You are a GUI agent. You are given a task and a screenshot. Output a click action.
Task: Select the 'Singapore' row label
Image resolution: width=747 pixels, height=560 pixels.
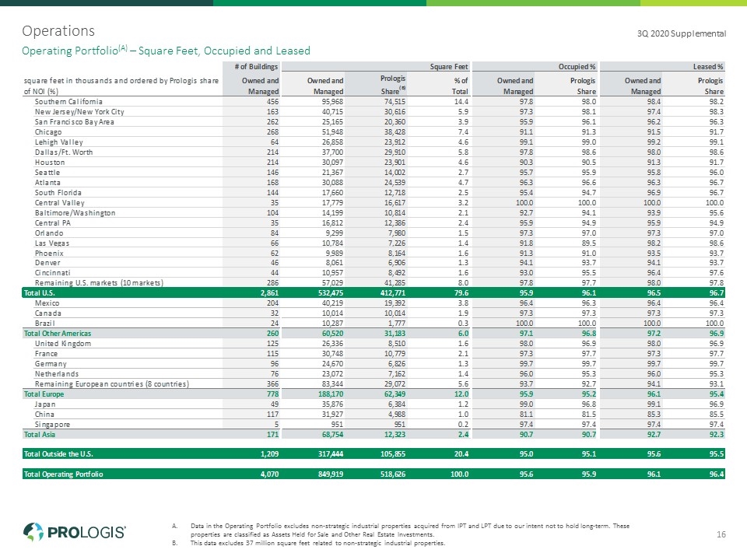pyautogui.click(x=52, y=425)
